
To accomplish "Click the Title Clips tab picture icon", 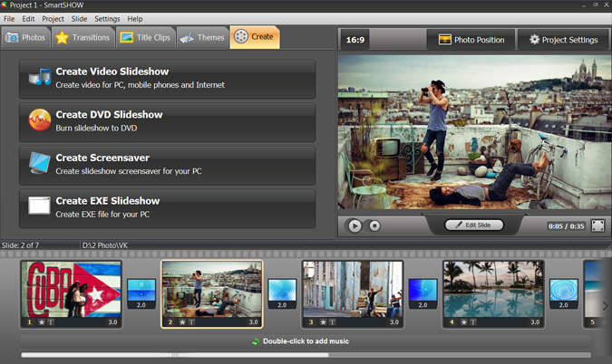I will (126, 37).
